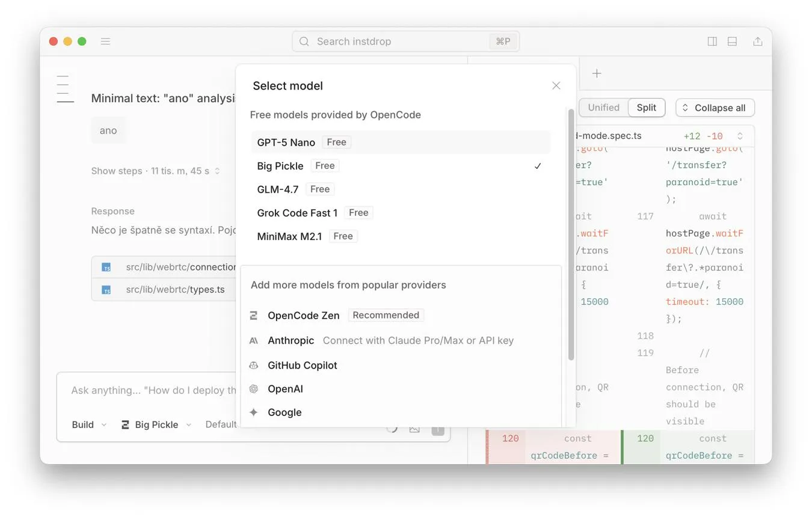
Task: Select the MiniMax M2.1 model
Action: (x=401, y=236)
